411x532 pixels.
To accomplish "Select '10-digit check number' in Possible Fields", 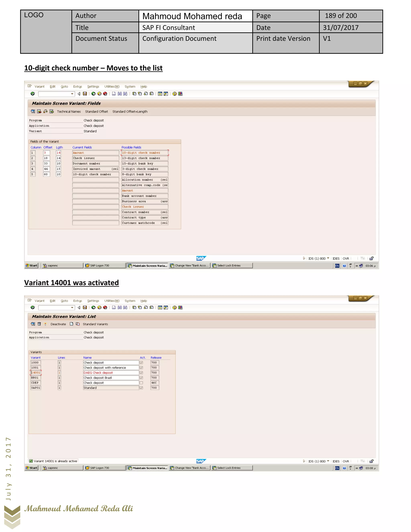I will point(145,153).
